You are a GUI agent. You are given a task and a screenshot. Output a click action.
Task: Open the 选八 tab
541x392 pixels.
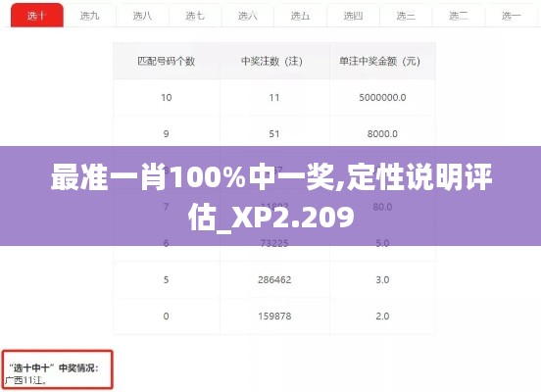coord(142,15)
